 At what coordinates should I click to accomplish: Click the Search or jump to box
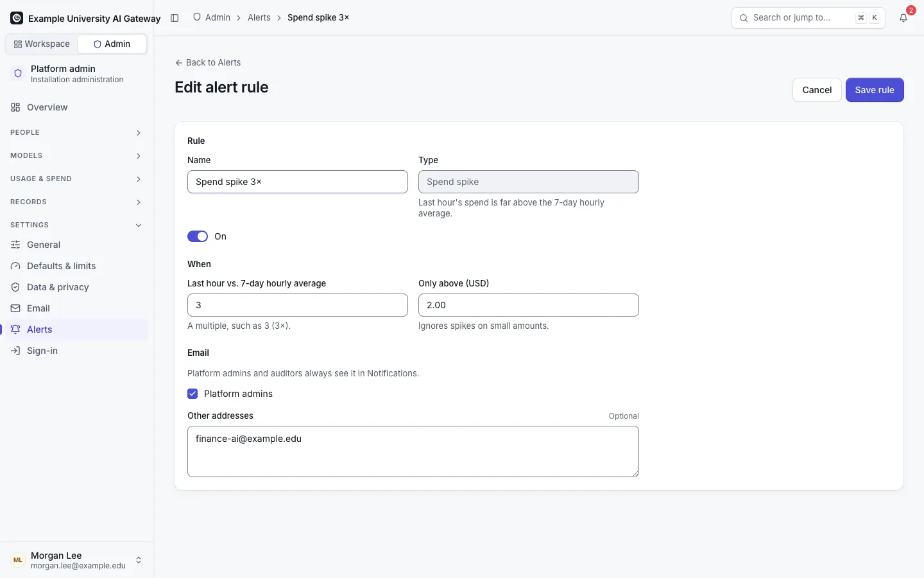pyautogui.click(x=809, y=18)
